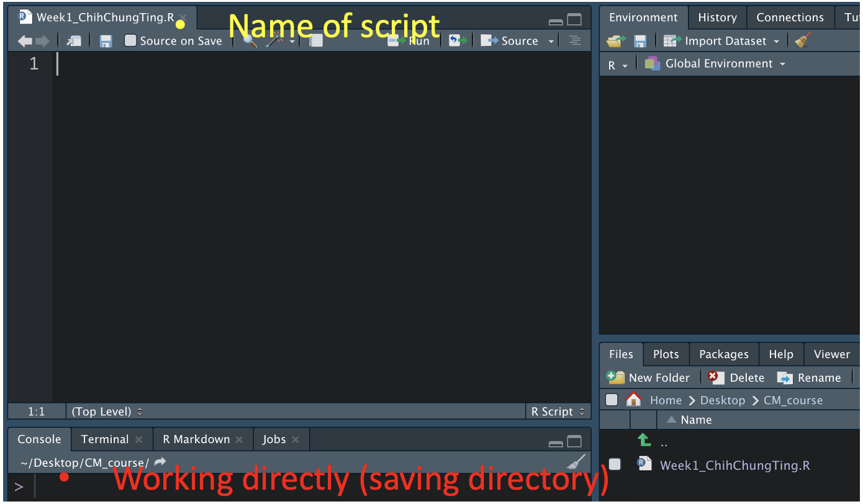Switch to the Plots tab

666,354
